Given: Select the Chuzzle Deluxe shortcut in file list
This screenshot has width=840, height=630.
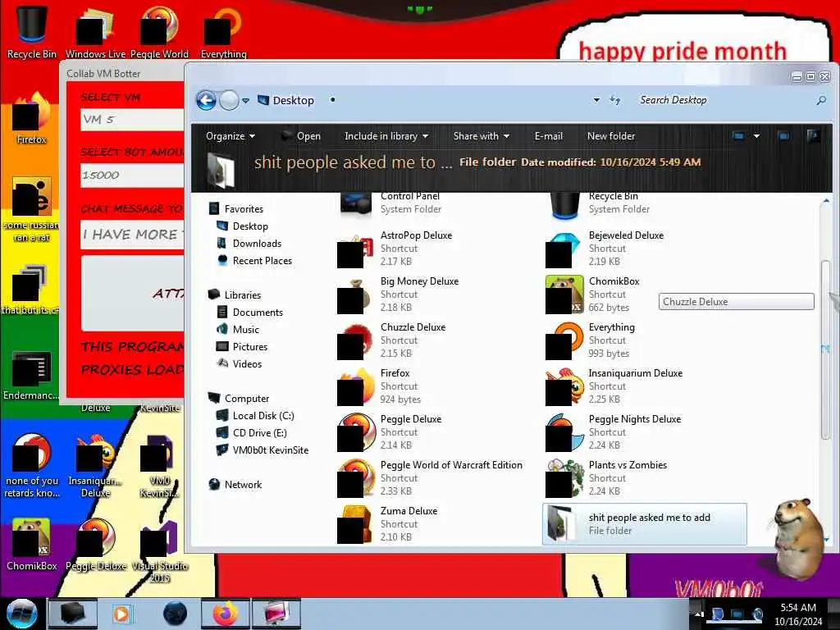Looking at the screenshot, I should [x=434, y=340].
